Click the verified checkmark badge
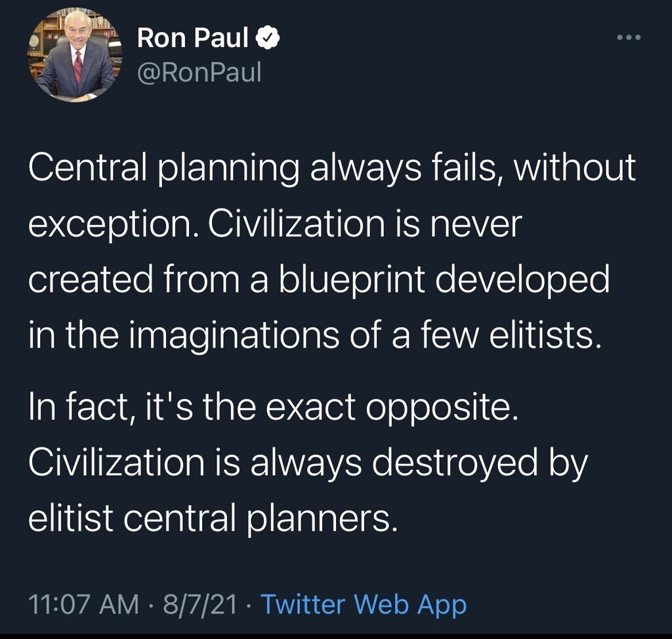 point(269,39)
